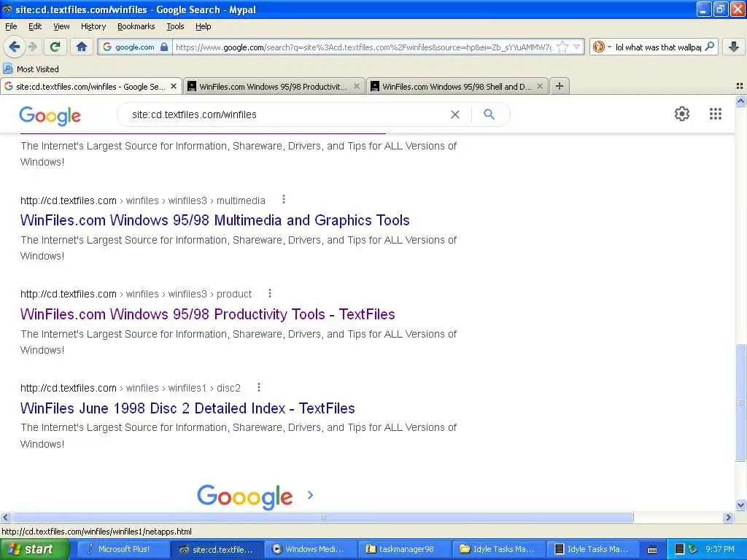The width and height of the screenshot is (747, 560).
Task: Click the Google logo on results page
Action: [x=50, y=116]
